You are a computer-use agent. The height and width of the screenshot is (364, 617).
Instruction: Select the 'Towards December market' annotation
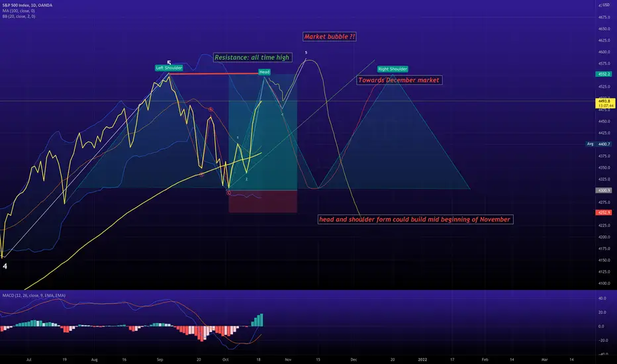pyautogui.click(x=399, y=80)
